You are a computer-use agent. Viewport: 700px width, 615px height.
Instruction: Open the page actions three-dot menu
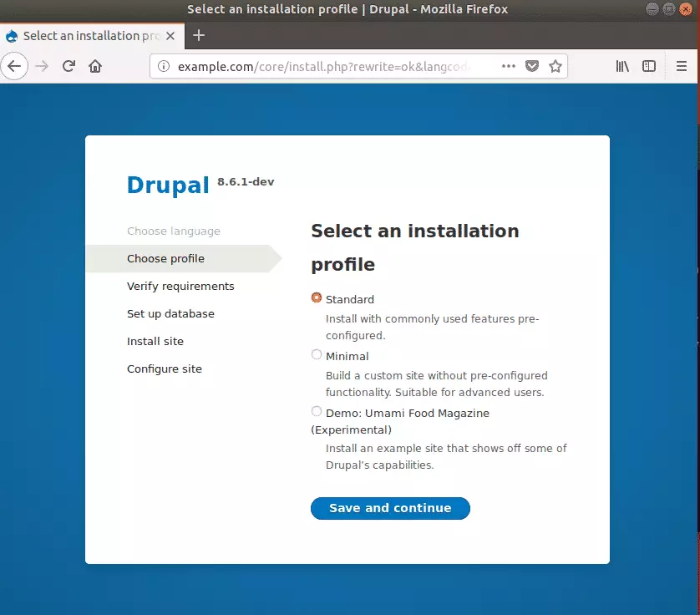(509, 66)
